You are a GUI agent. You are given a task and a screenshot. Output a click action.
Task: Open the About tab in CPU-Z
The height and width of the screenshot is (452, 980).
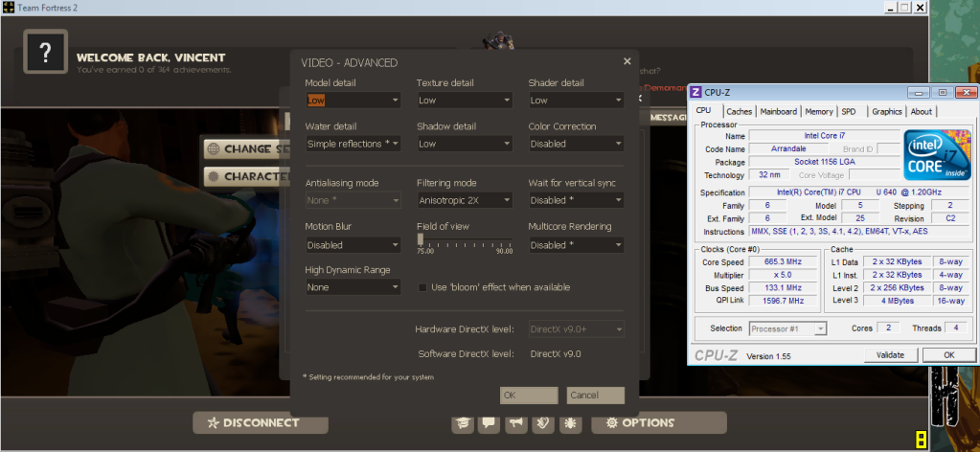tap(922, 112)
